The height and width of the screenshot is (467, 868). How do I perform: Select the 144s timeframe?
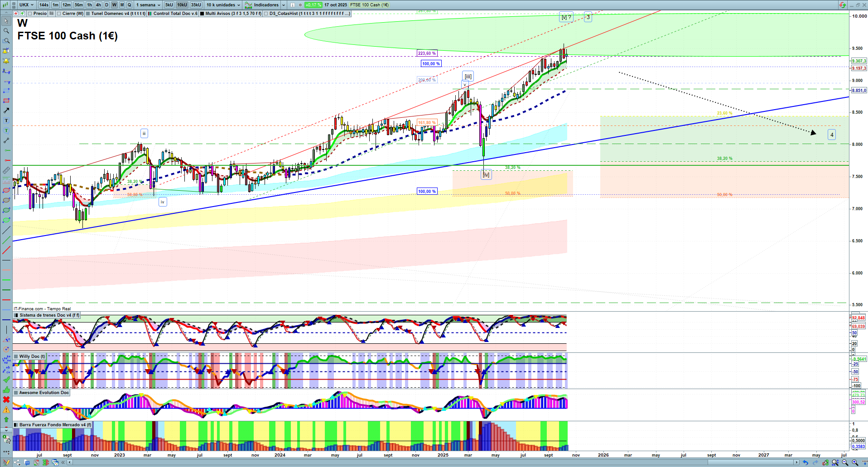[x=44, y=5]
